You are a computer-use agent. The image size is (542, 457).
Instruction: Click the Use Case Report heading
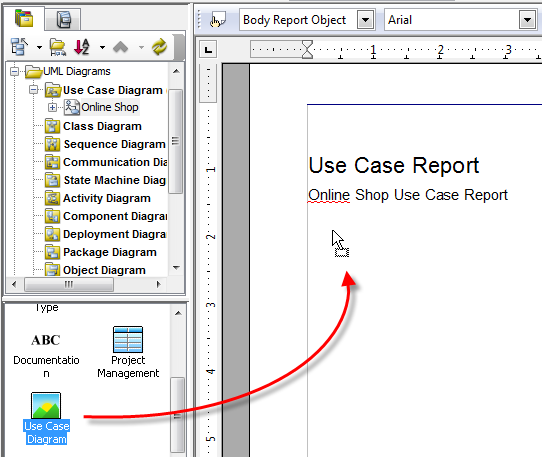click(x=394, y=165)
